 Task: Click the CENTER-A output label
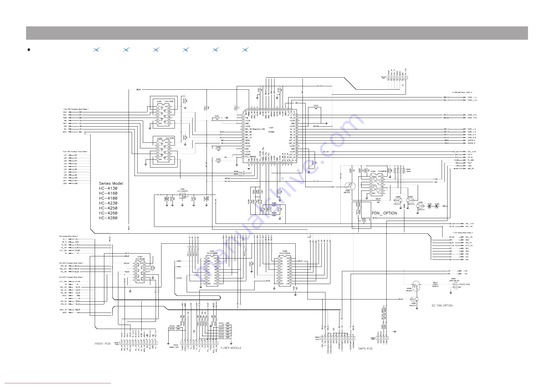pyautogui.click(x=471, y=140)
